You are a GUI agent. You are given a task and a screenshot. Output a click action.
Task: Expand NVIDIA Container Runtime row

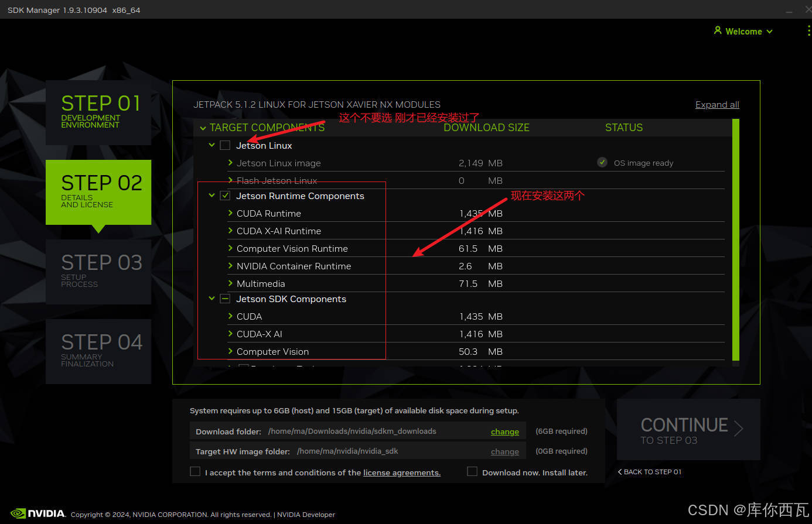pos(230,266)
